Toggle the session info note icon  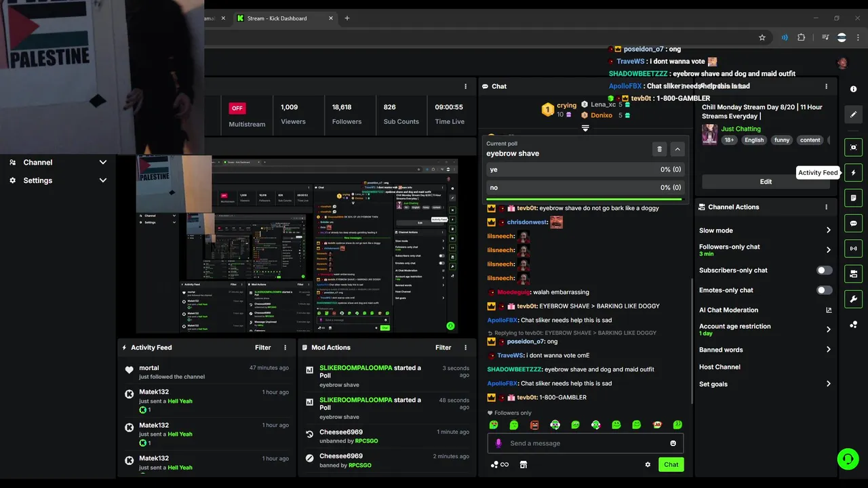pos(853,198)
